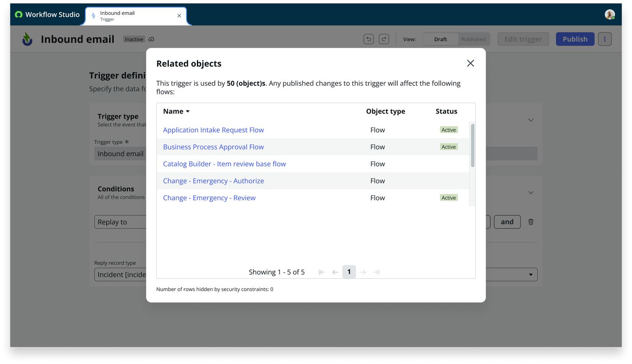The image size is (632, 364).
Task: Collapse the Trigger type section
Action: point(531,120)
